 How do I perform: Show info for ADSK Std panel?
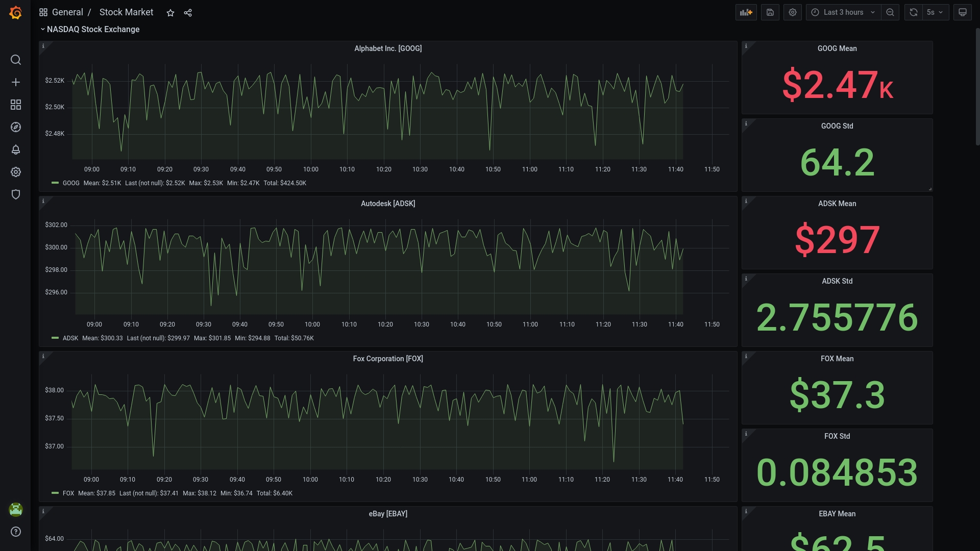[x=746, y=279]
